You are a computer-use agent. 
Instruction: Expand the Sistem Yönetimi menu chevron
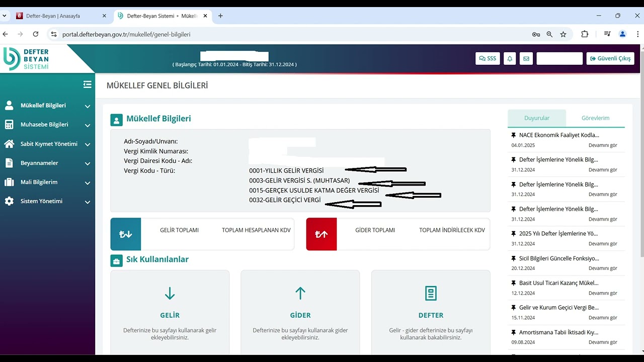(88, 202)
